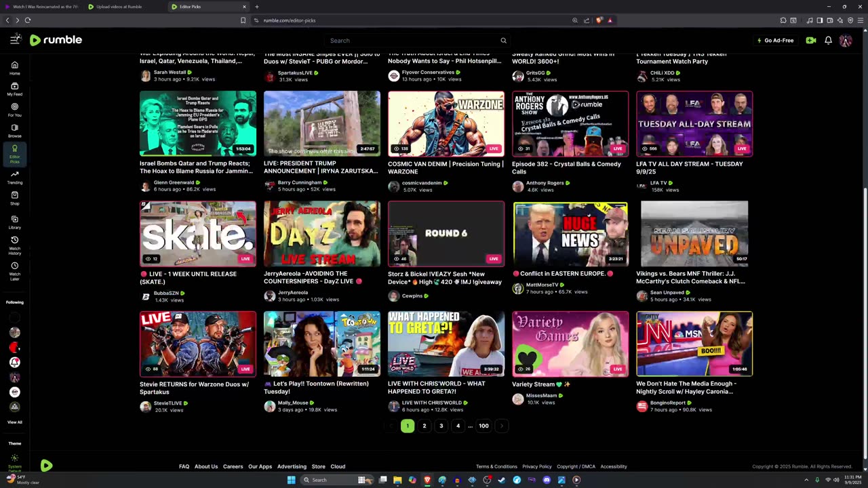
Task: Open Browse in the sidebar
Action: (x=14, y=131)
